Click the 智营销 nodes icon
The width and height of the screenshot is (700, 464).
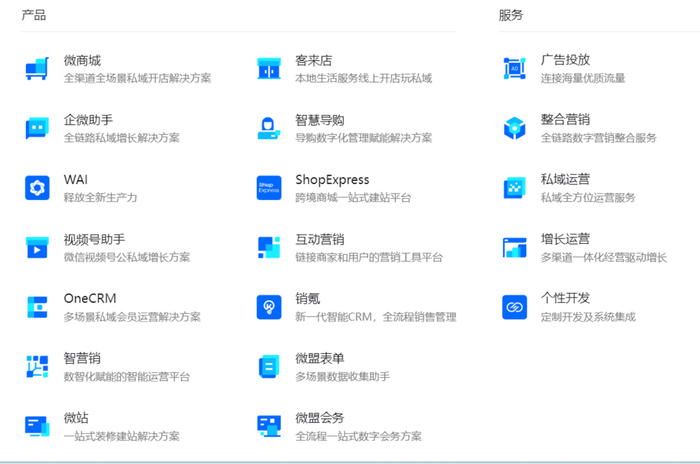[x=37, y=367]
